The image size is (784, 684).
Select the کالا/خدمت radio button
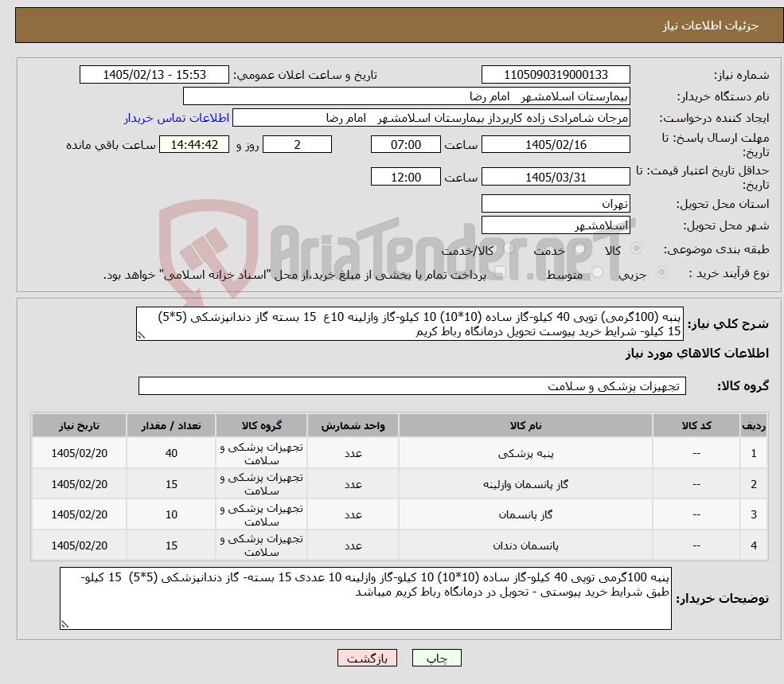[x=509, y=248]
